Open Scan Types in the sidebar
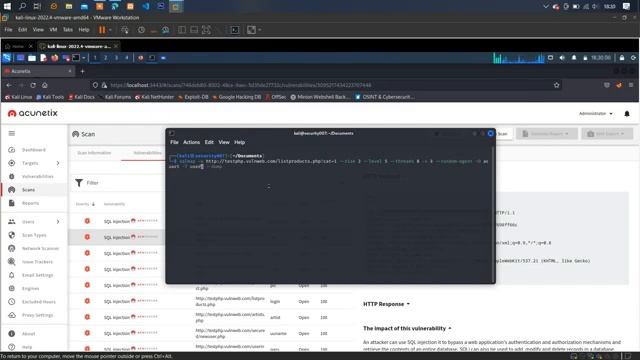Image resolution: width=640 pixels, height=360 pixels. (34, 235)
